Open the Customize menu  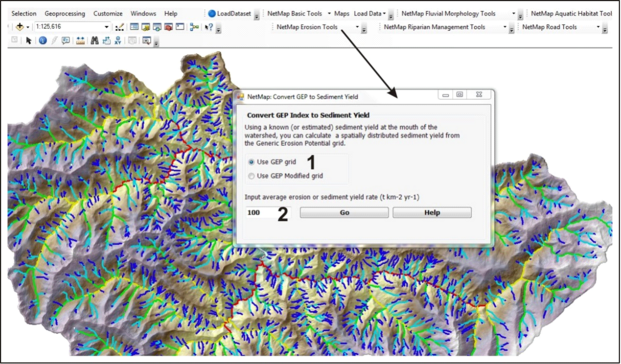pos(108,13)
